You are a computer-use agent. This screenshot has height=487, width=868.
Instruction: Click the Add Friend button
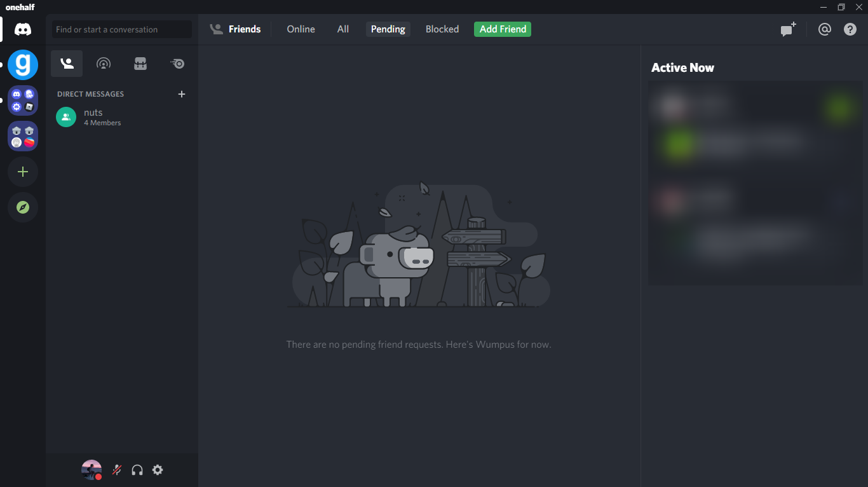[503, 29]
